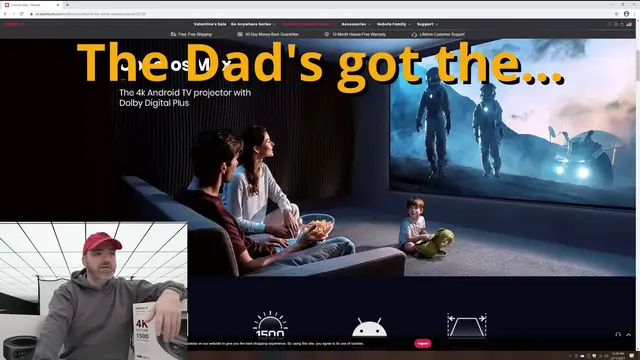The image size is (640, 360).
Task: Click the Nebula logo in site header
Action: pyautogui.click(x=14, y=24)
